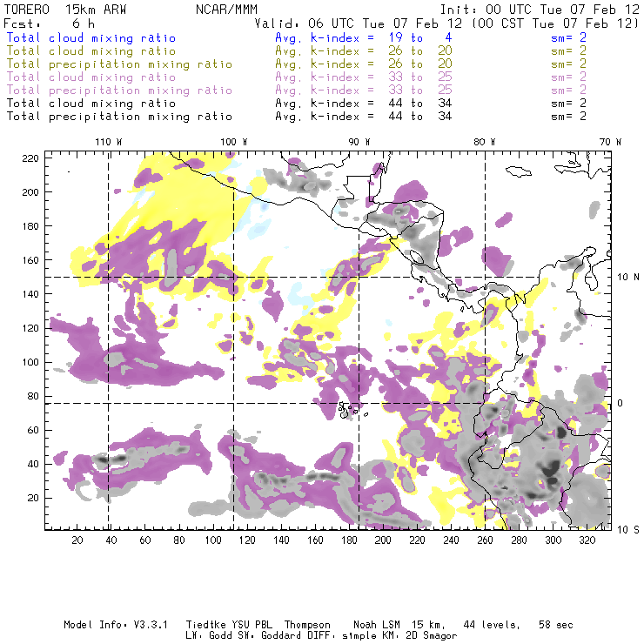Click the "60" tick on the horizontal axis
Viewport: 644px width, 644px height.
(145, 540)
